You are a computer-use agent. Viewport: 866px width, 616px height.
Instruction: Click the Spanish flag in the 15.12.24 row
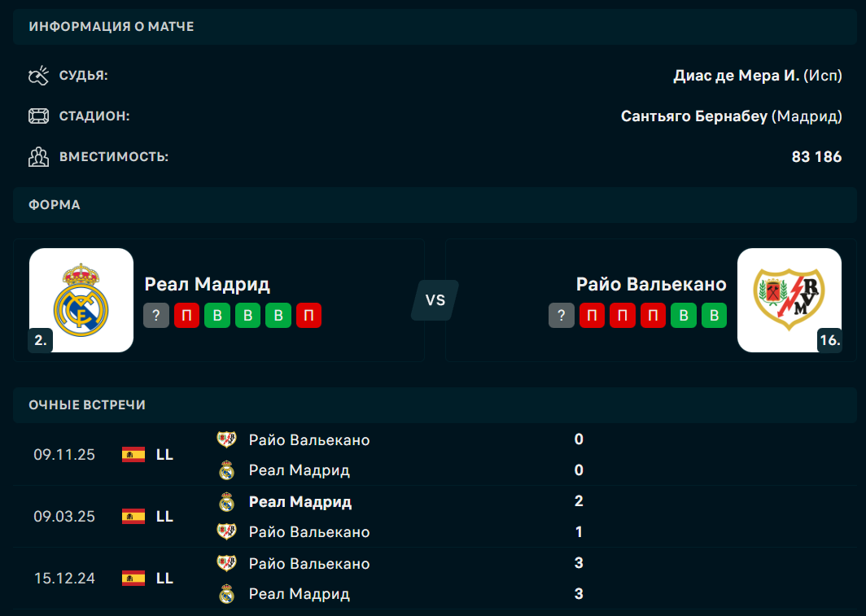[x=133, y=579]
